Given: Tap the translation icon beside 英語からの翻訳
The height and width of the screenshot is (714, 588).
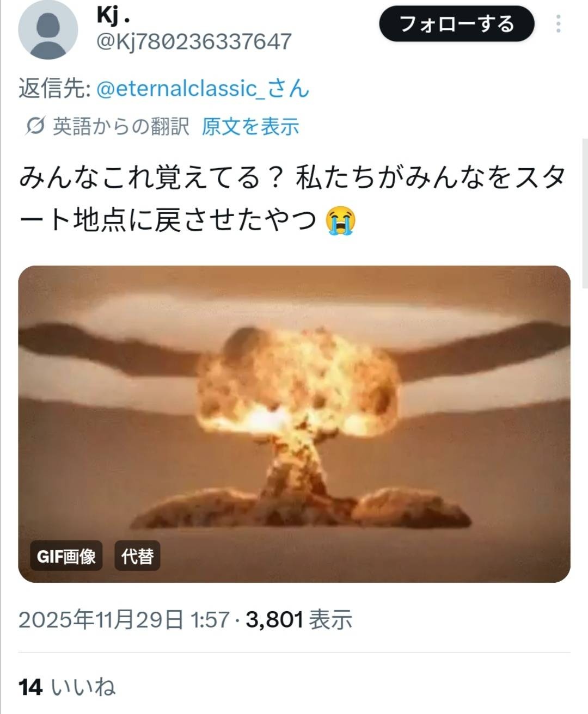Looking at the screenshot, I should (x=35, y=126).
